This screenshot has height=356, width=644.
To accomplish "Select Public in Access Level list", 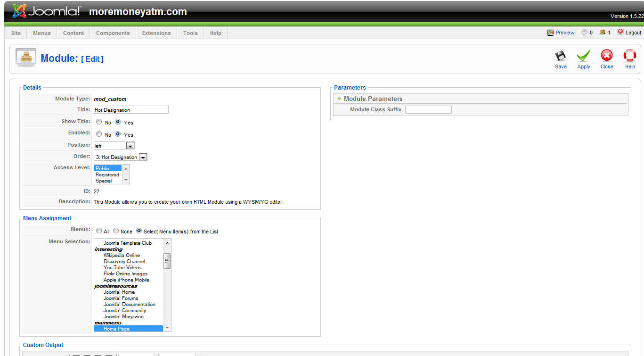I will tap(108, 168).
